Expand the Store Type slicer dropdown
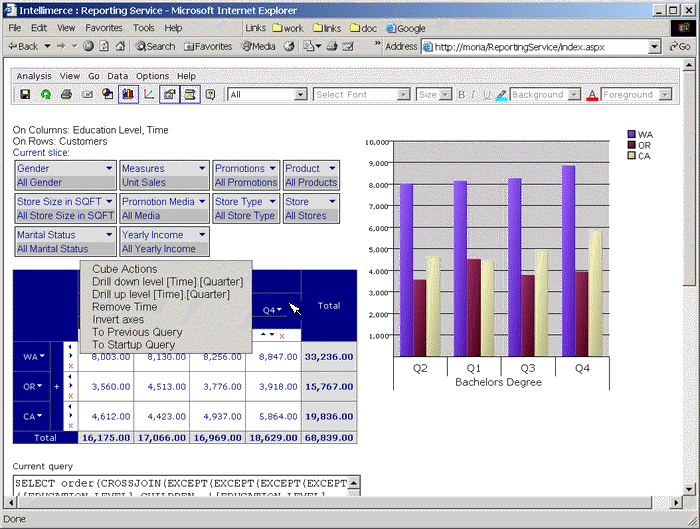This screenshot has height=529, width=700. (273, 201)
